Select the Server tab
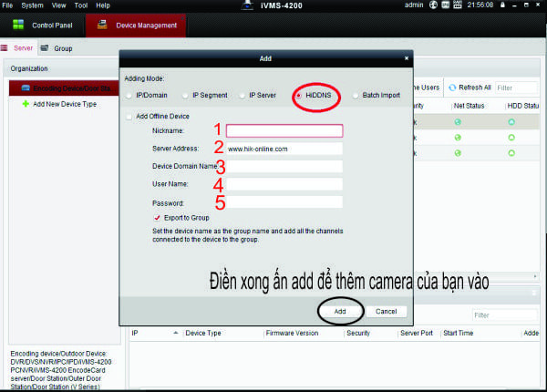 coord(24,48)
